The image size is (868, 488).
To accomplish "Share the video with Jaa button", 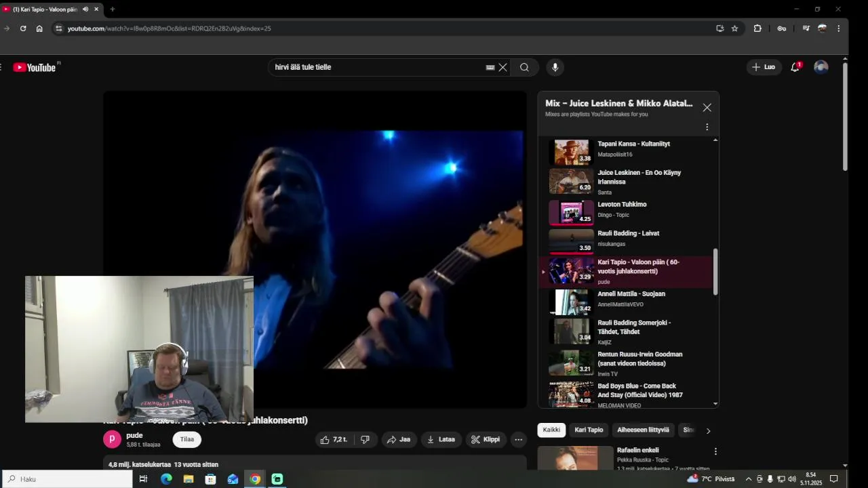I will [399, 439].
